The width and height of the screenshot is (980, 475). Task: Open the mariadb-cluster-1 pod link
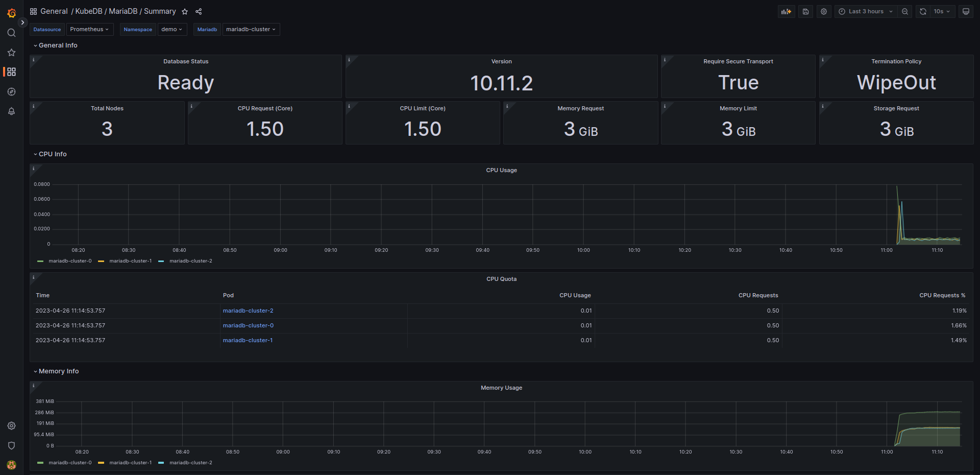[248, 340]
